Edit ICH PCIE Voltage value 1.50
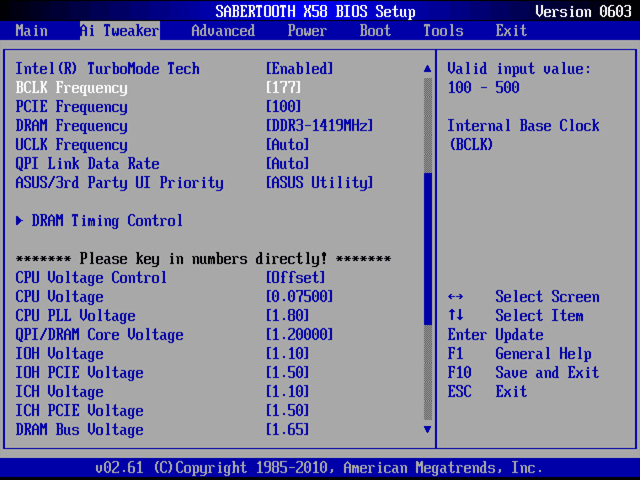The width and height of the screenshot is (640, 480). coord(287,411)
